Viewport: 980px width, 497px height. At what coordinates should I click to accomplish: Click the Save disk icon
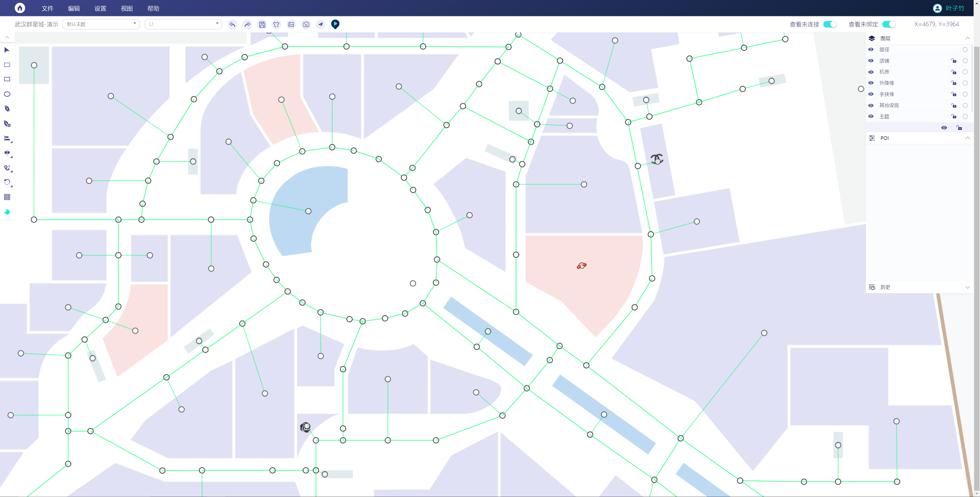point(262,24)
